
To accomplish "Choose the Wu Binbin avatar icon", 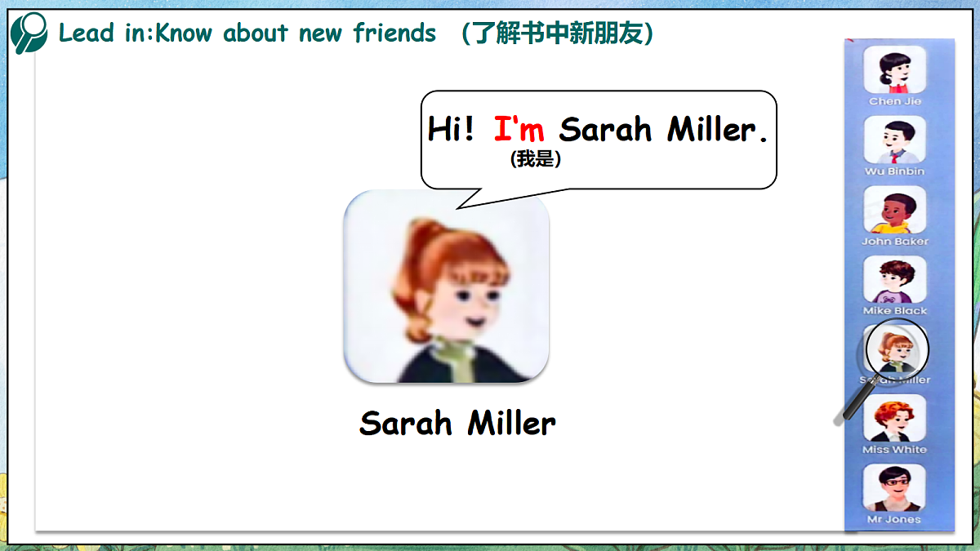I will pos(895,140).
